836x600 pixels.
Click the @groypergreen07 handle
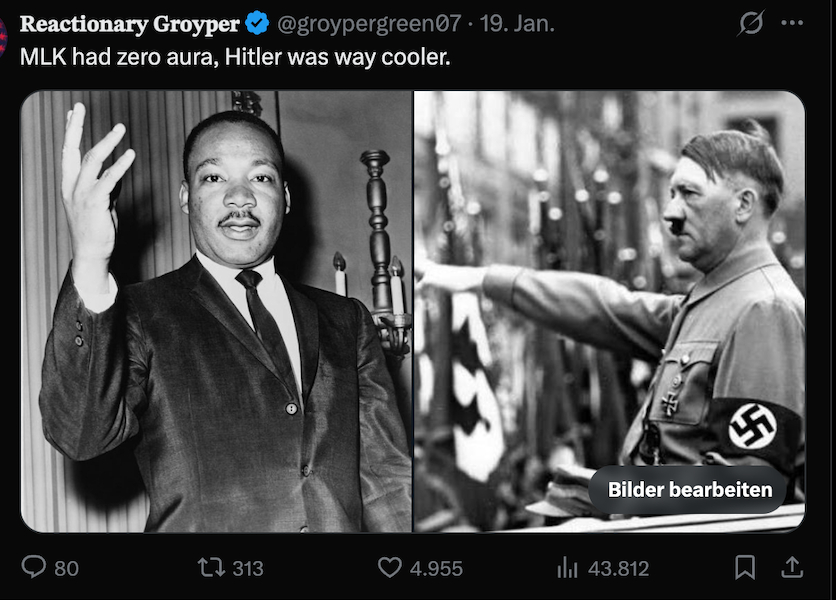[368, 24]
